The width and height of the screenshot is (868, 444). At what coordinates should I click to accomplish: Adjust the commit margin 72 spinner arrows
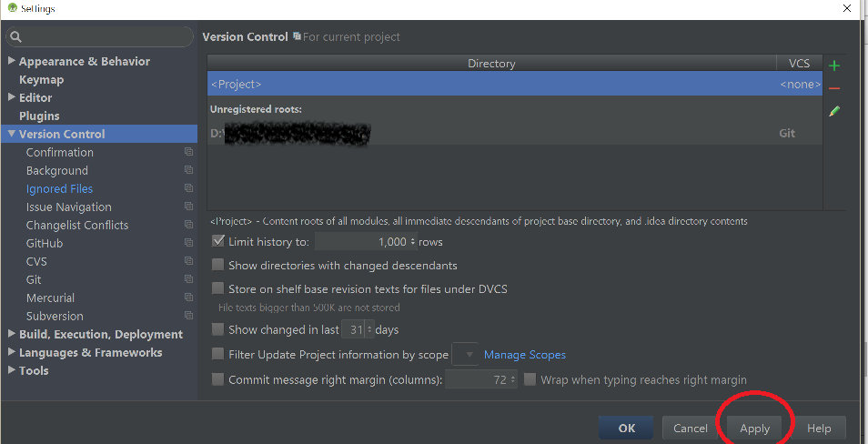coord(513,379)
